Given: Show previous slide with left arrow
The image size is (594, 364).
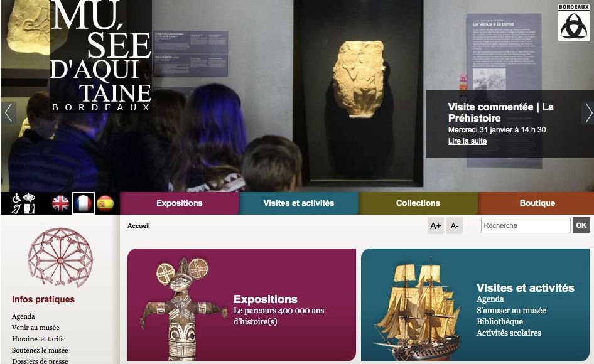Looking at the screenshot, I should [x=8, y=113].
